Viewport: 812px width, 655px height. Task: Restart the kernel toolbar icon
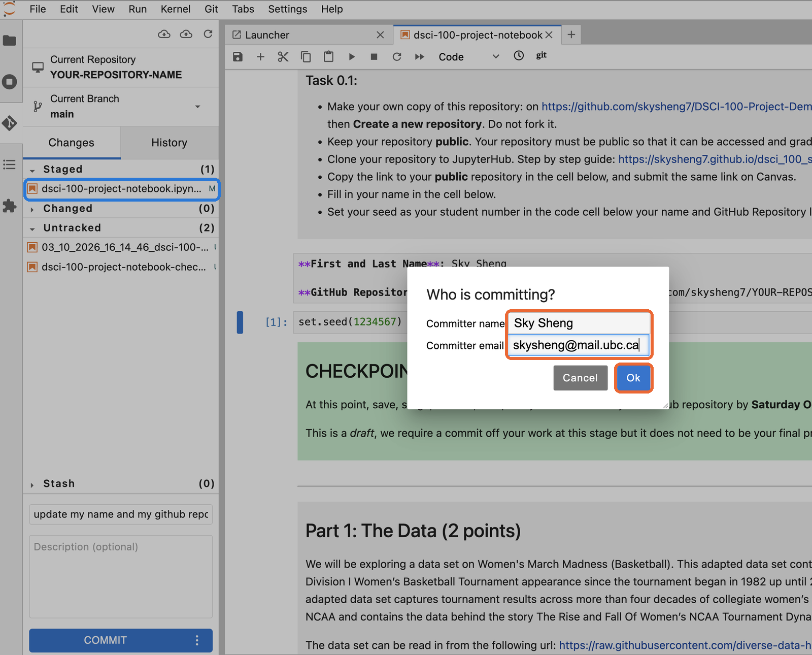[x=397, y=57]
